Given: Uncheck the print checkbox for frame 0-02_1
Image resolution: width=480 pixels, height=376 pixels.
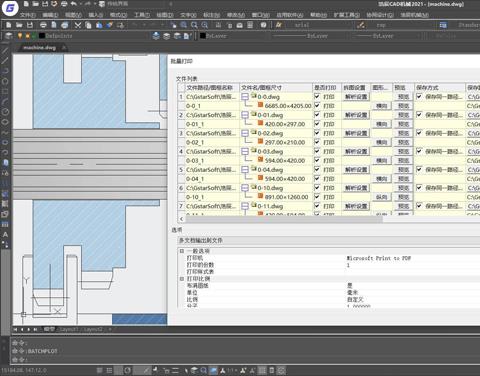Looking at the screenshot, I should pyautogui.click(x=317, y=142).
